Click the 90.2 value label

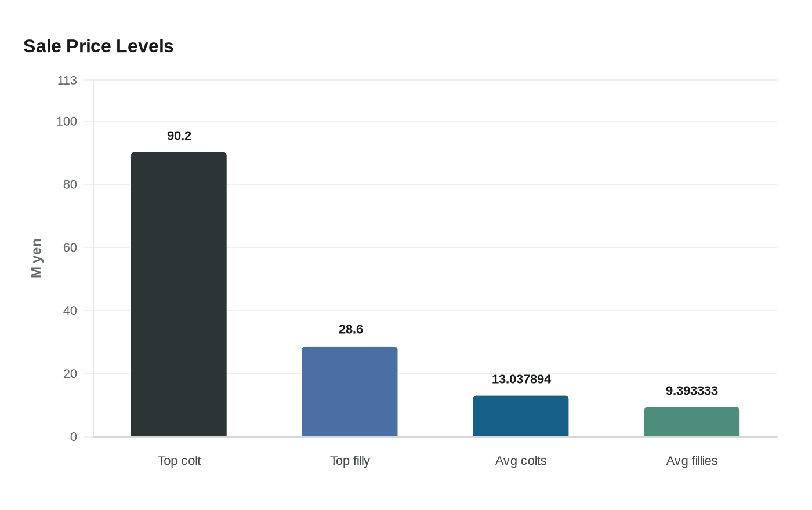tap(179, 136)
